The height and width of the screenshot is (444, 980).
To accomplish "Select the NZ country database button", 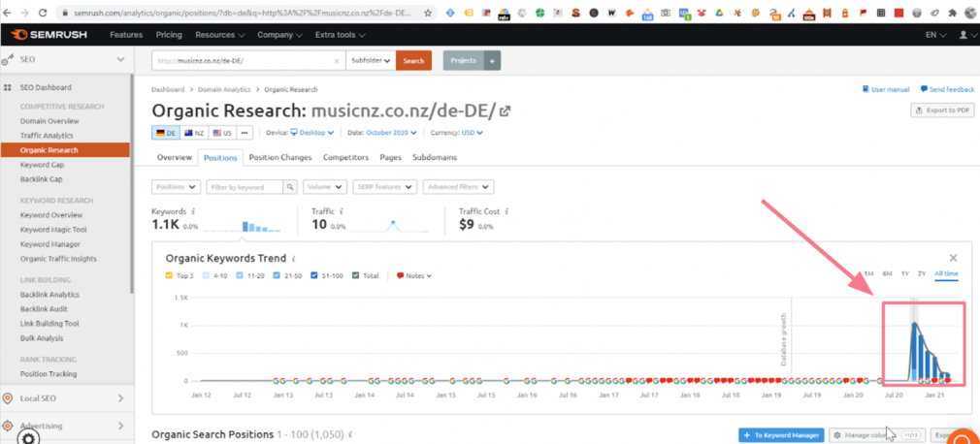I will [194, 133].
